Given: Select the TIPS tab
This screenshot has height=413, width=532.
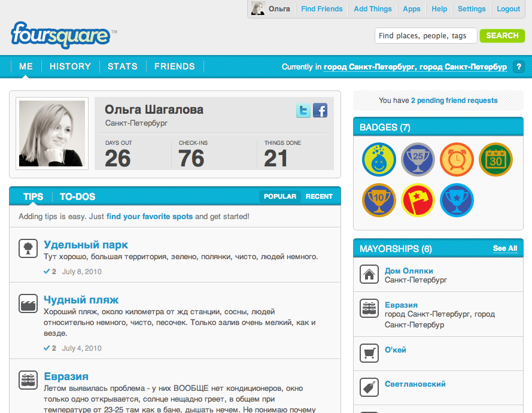Looking at the screenshot, I should click(34, 196).
